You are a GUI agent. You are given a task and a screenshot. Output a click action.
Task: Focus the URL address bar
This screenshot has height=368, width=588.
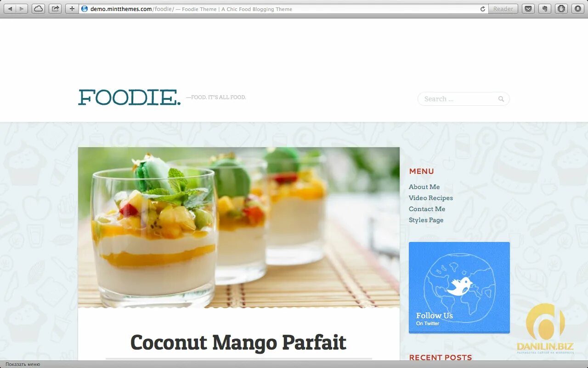point(278,9)
